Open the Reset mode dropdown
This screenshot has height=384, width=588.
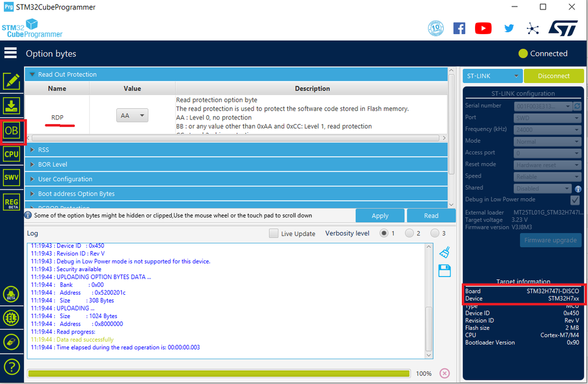coord(547,165)
